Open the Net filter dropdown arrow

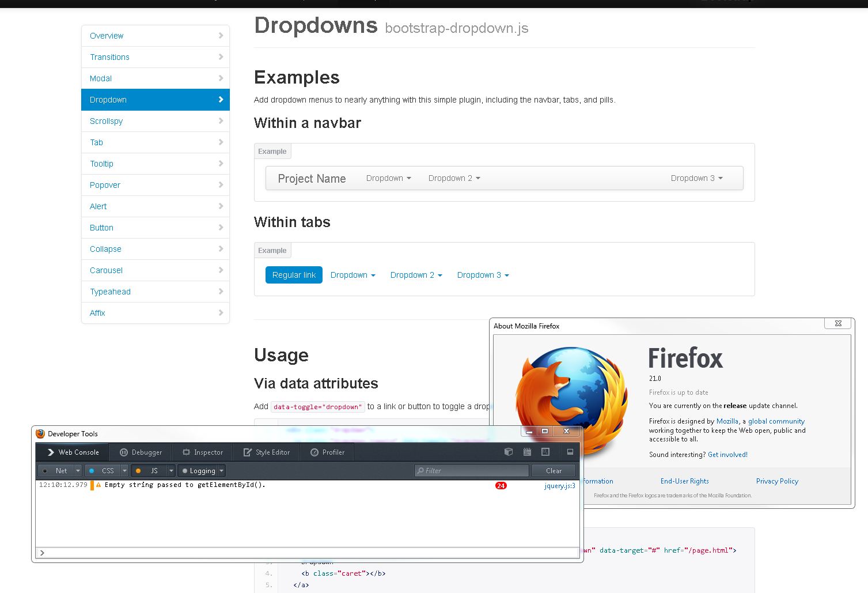point(78,471)
